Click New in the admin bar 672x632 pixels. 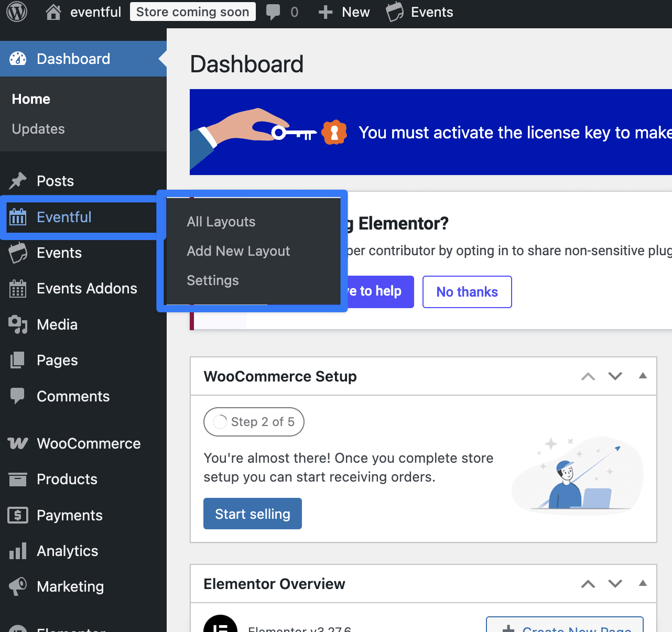356,12
